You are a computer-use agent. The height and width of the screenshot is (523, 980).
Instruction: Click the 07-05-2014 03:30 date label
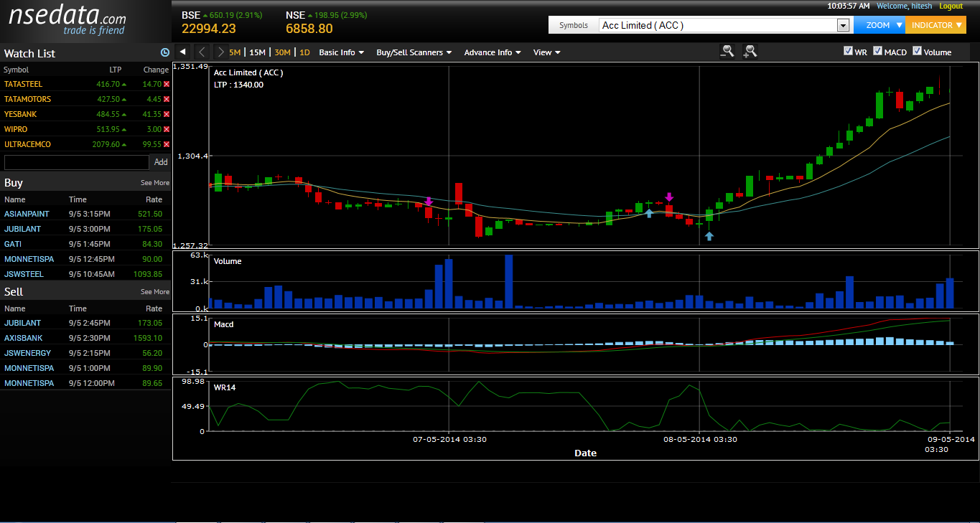[x=449, y=439]
